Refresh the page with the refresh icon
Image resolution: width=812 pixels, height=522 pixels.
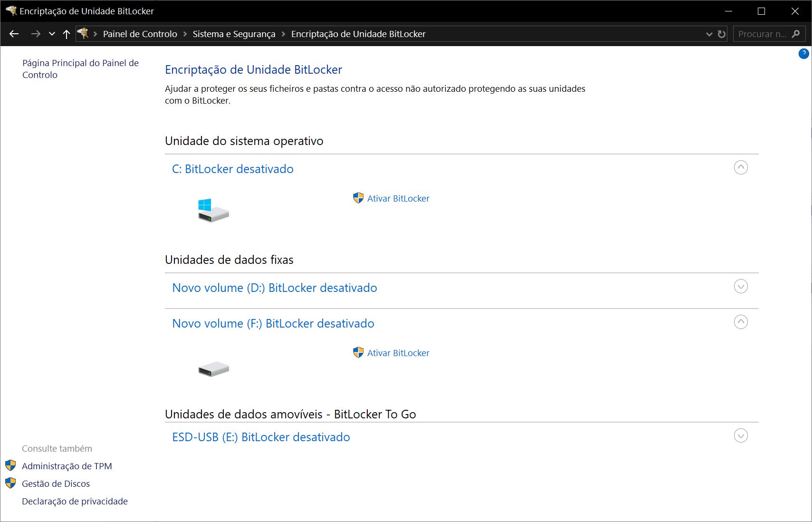coord(722,34)
